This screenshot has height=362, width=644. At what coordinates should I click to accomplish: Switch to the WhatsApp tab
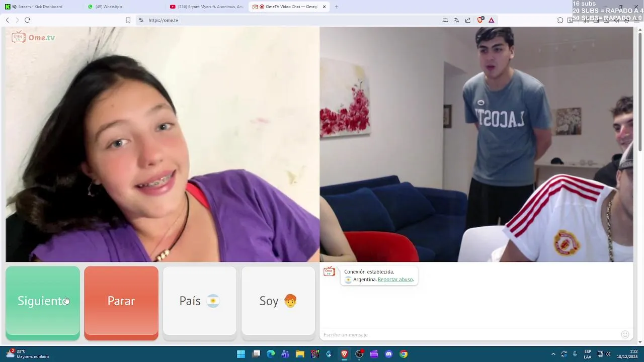click(124, 7)
